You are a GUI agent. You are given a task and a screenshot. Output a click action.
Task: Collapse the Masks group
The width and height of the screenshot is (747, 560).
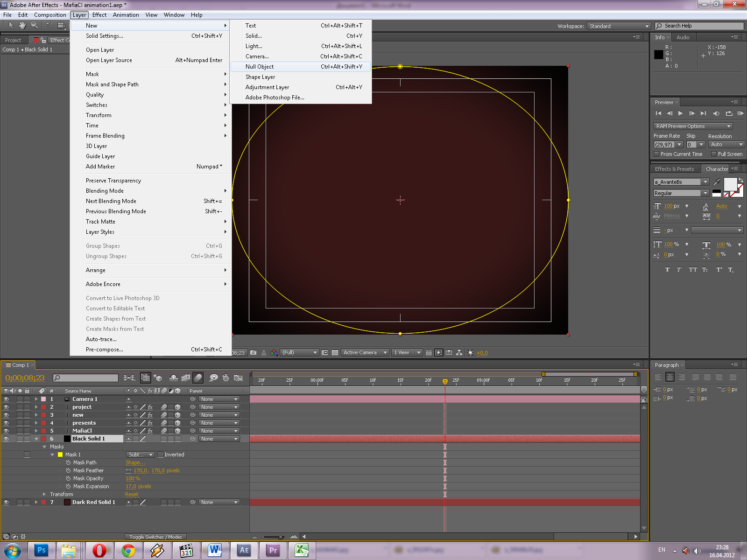tap(44, 447)
